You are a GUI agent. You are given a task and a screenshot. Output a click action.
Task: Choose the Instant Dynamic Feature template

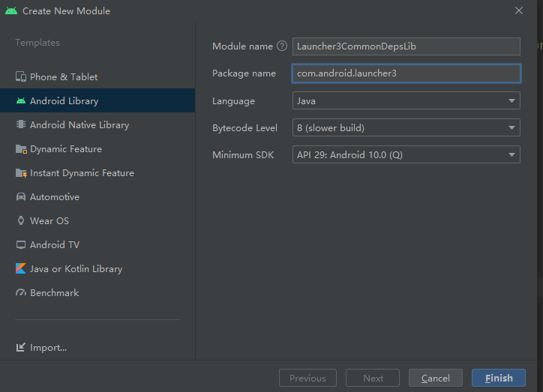coord(97,172)
